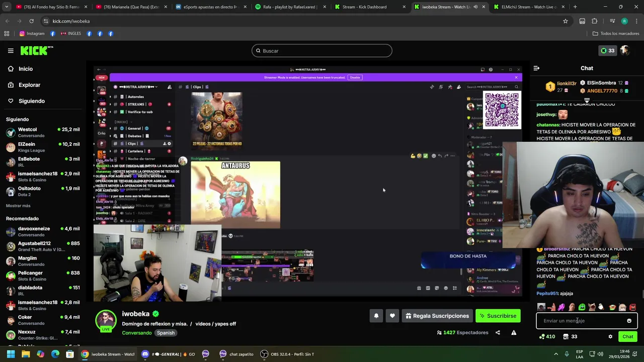
Task: Switch to the 'eSports apuestas en directo' tab
Action: [210, 7]
